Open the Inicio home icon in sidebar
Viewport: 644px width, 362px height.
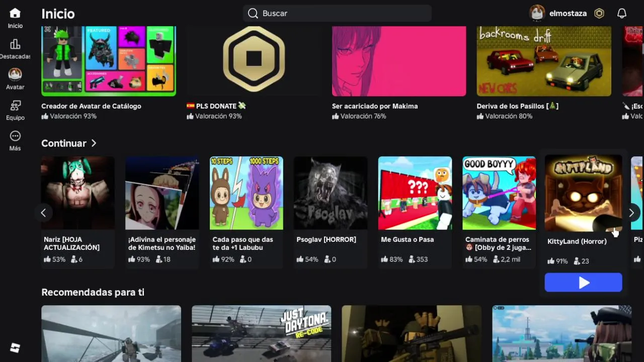coord(15,14)
